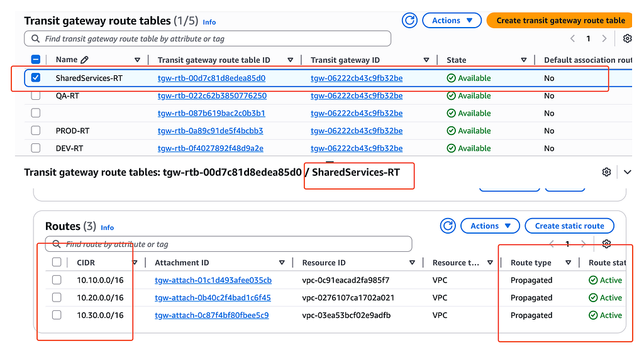Screen dimensions: 644x353
Task: Focus the Find transit gateway route table search field
Action: coord(208,38)
